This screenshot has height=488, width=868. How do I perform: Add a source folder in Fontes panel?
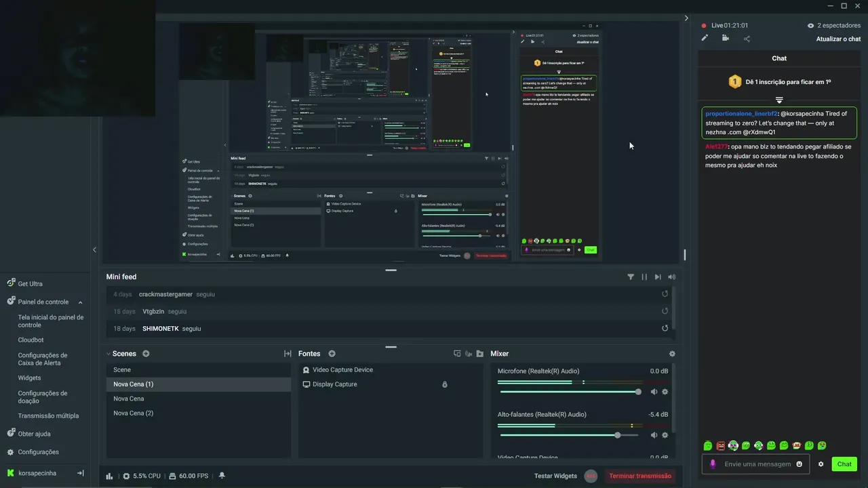[x=480, y=354]
